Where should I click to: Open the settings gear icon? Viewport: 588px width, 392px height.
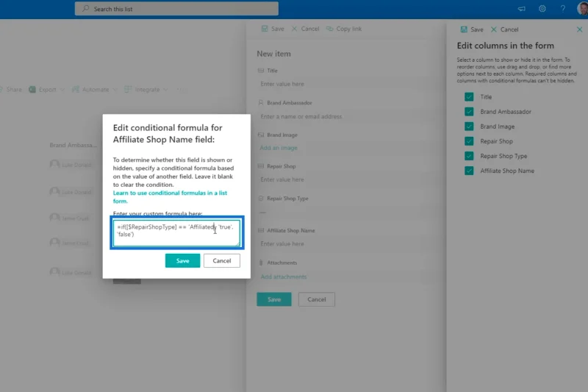tap(542, 9)
